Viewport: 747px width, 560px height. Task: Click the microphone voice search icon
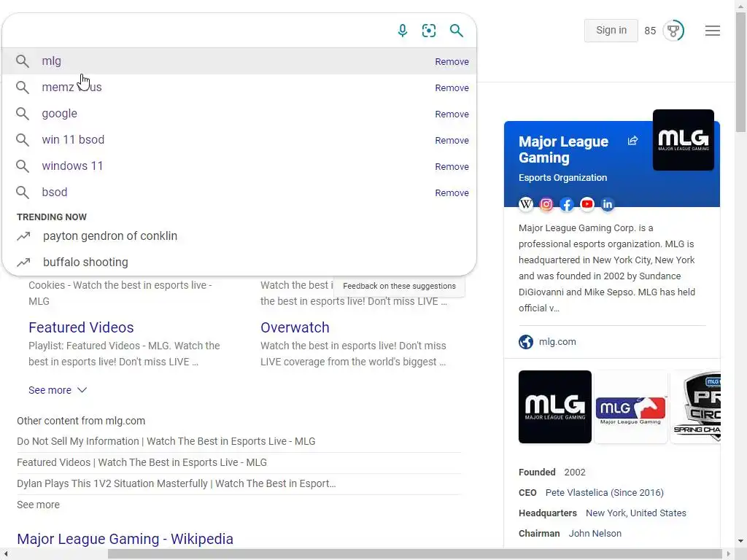pyautogui.click(x=403, y=31)
